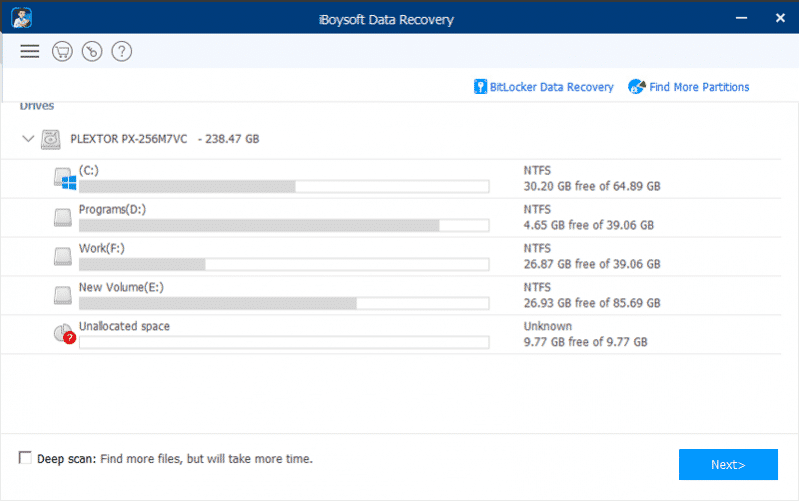The height and width of the screenshot is (501, 799).
Task: Click the BitLocker Data Recovery icon
Action: (x=481, y=87)
